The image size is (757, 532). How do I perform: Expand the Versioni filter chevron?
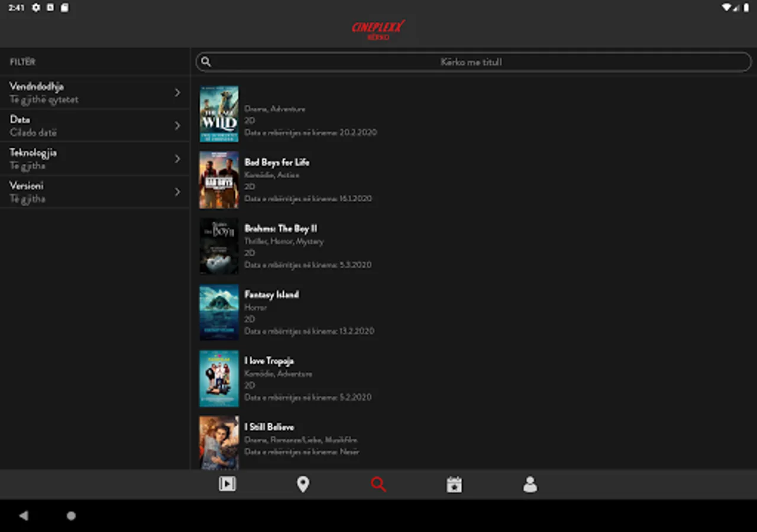[x=177, y=192]
